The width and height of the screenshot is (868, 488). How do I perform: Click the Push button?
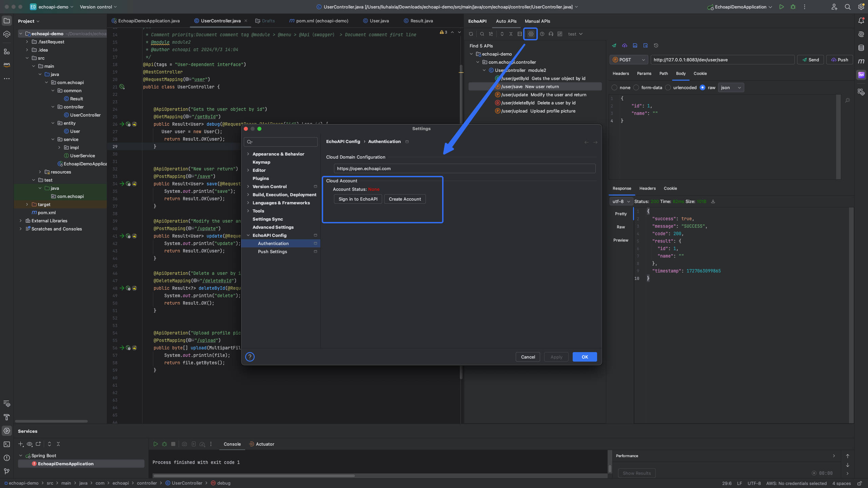[x=840, y=60]
